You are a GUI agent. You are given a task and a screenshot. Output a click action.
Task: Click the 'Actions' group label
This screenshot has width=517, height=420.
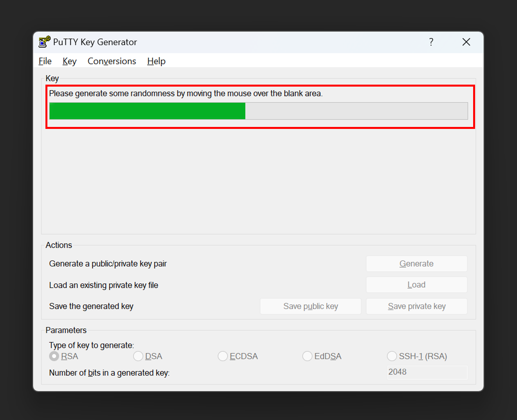coord(59,245)
